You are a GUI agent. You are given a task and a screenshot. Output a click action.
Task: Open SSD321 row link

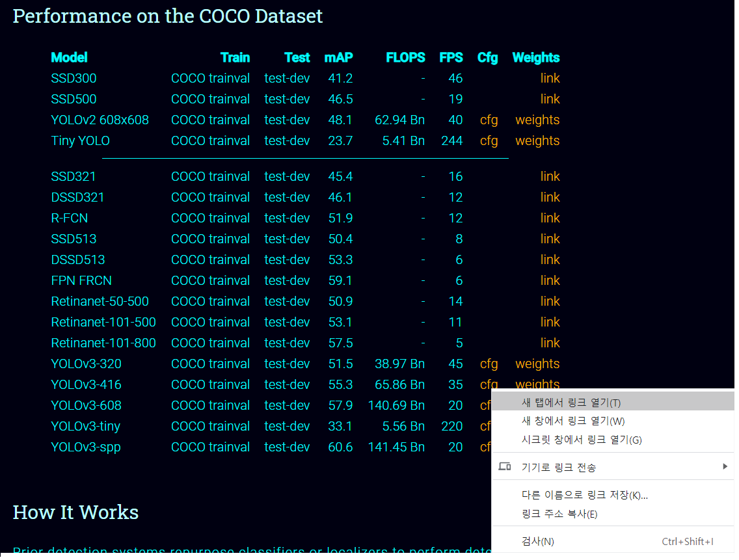coord(550,176)
